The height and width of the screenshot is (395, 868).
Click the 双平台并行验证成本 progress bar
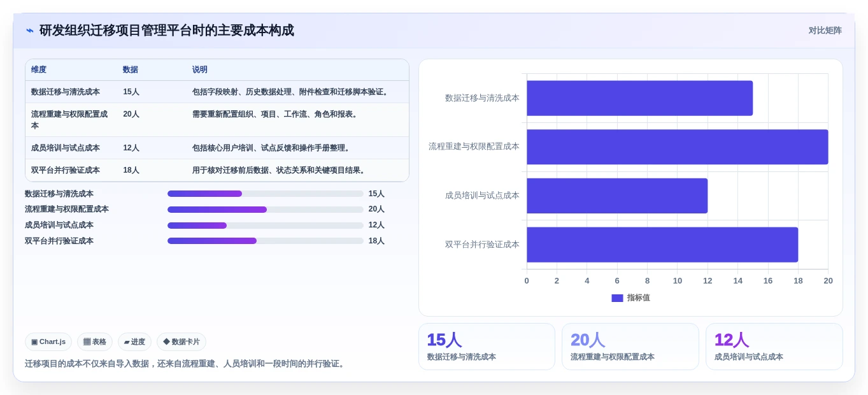pos(266,241)
